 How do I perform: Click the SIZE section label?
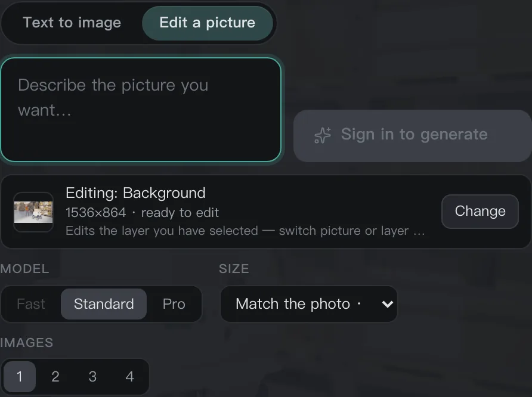click(x=234, y=268)
